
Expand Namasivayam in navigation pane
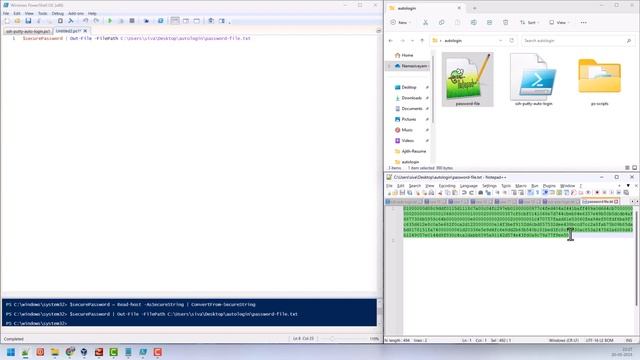click(389, 66)
